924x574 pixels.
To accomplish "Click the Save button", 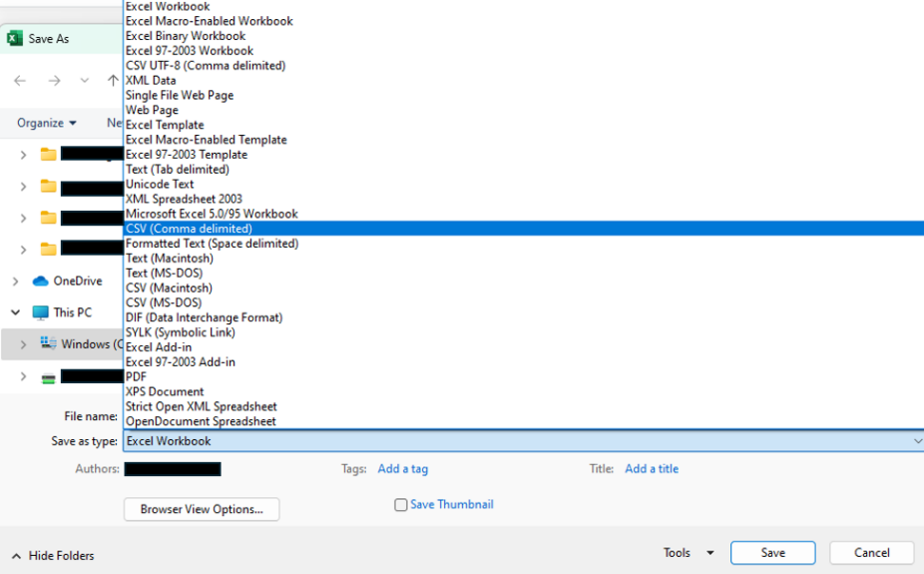I will coord(773,553).
